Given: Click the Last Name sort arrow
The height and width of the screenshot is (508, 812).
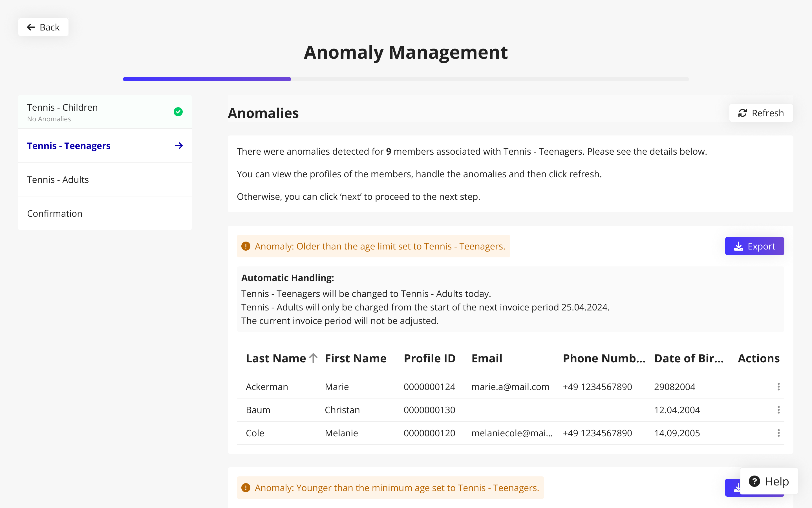Looking at the screenshot, I should (313, 358).
